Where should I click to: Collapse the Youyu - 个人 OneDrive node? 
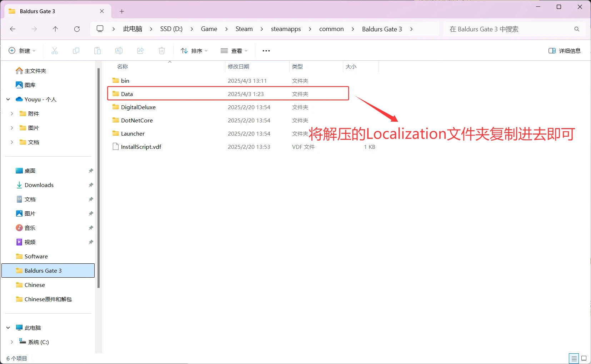coord(8,100)
